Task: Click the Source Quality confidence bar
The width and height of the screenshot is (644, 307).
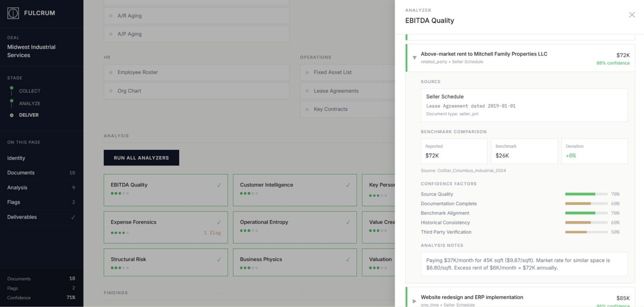Action: pos(586,194)
